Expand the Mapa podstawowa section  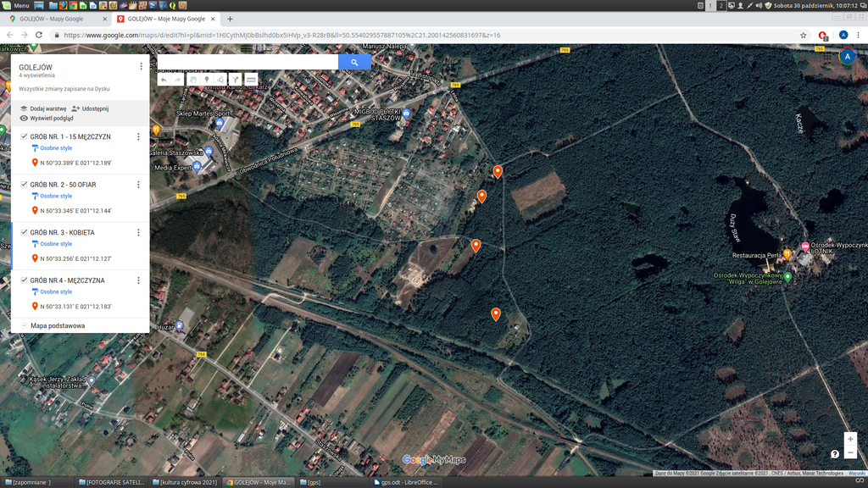coord(24,325)
